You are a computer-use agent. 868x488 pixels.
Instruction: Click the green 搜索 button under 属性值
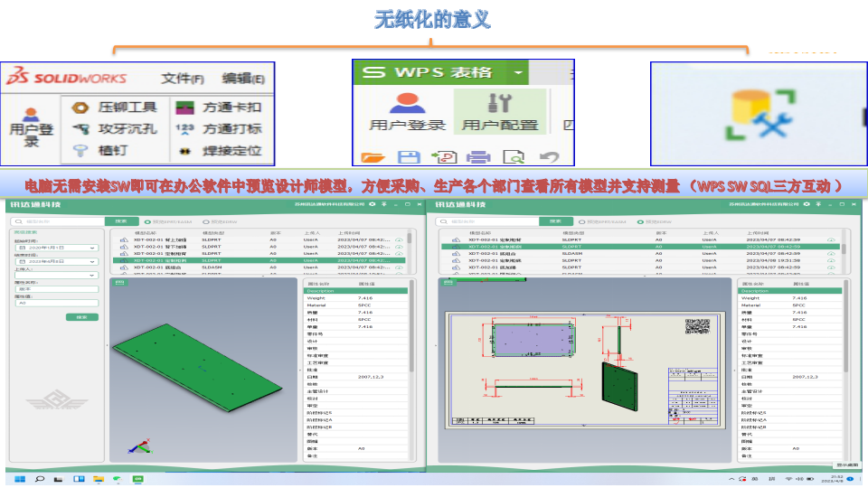coord(81,317)
